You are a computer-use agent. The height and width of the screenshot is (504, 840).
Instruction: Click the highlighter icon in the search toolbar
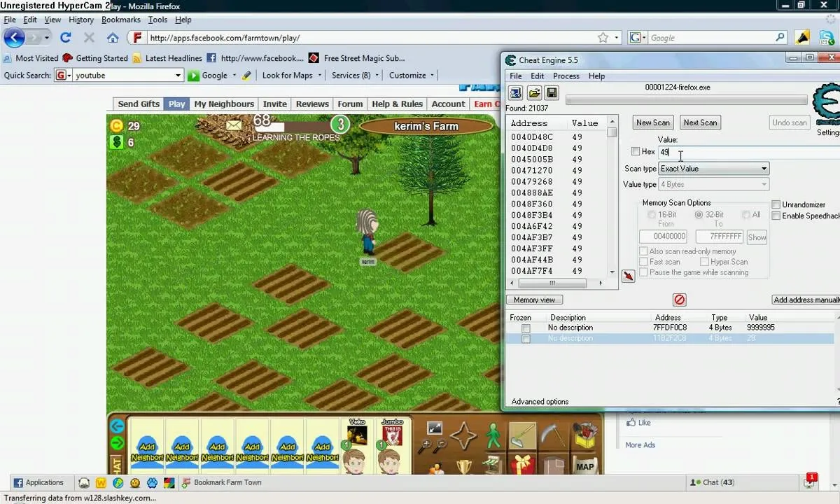[x=246, y=75]
